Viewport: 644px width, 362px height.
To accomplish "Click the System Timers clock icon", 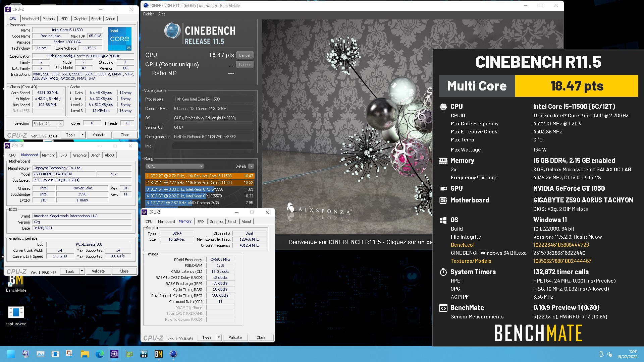I will click(x=443, y=272).
